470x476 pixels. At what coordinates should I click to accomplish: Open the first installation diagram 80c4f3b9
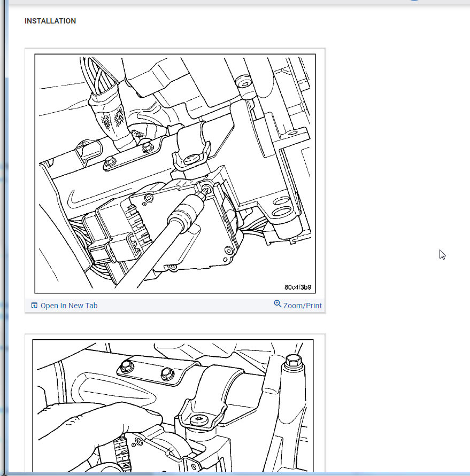(x=175, y=174)
